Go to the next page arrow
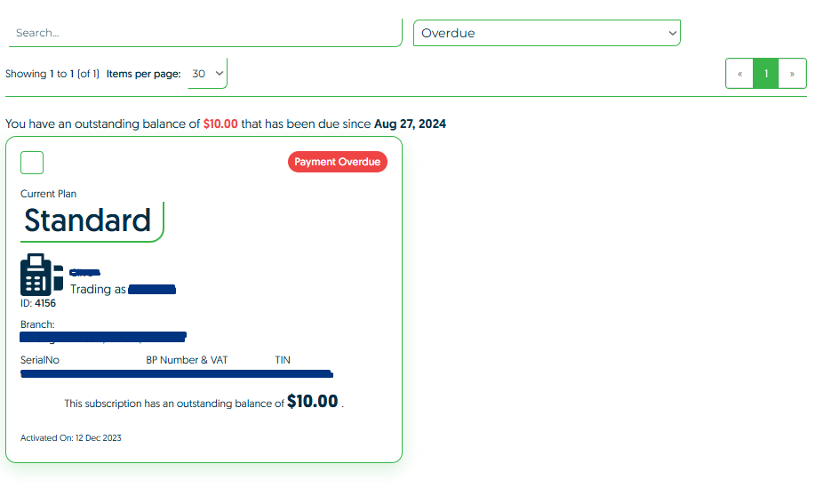 (x=792, y=74)
